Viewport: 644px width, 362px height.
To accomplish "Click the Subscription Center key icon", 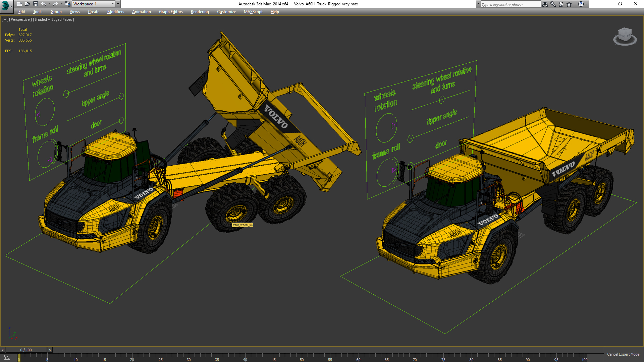I will [553, 4].
